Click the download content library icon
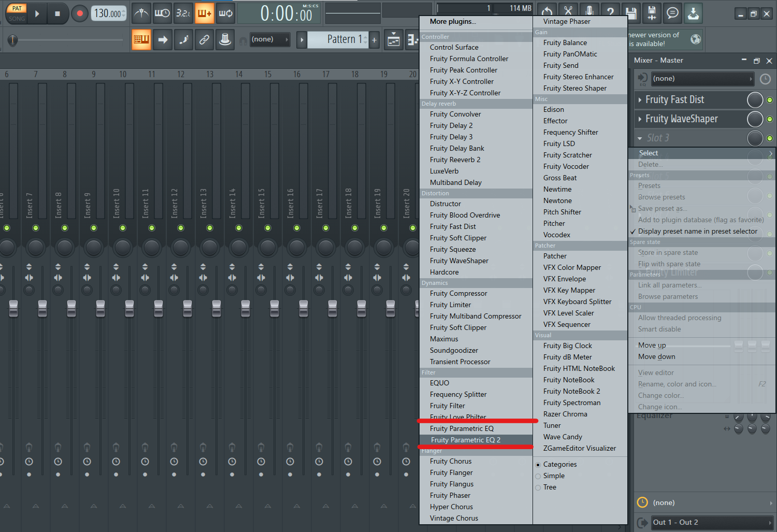777x532 pixels. (x=693, y=13)
